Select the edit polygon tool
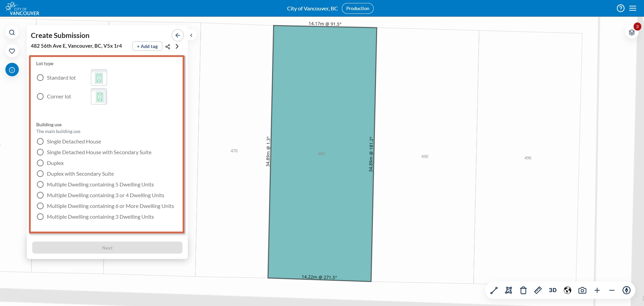 [x=508, y=291]
